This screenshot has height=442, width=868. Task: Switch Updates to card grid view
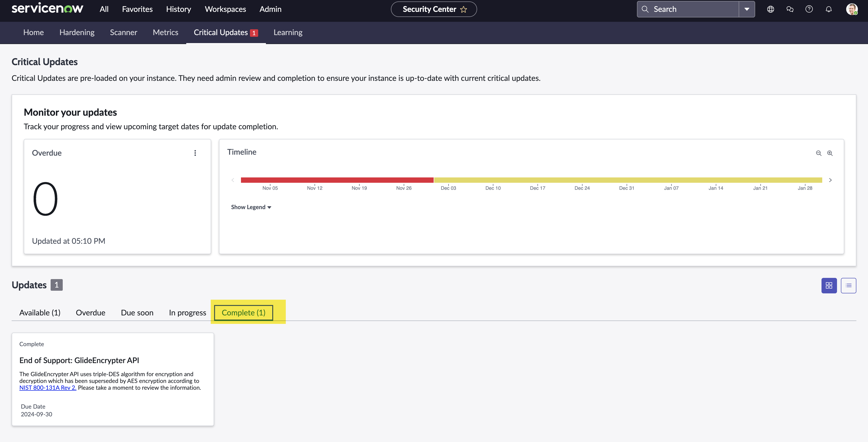829,285
